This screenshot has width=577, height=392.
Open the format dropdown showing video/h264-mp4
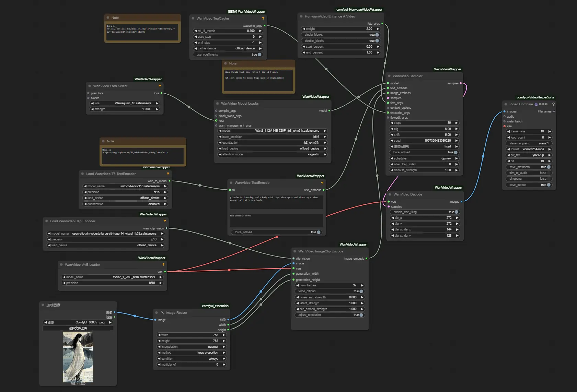click(528, 149)
